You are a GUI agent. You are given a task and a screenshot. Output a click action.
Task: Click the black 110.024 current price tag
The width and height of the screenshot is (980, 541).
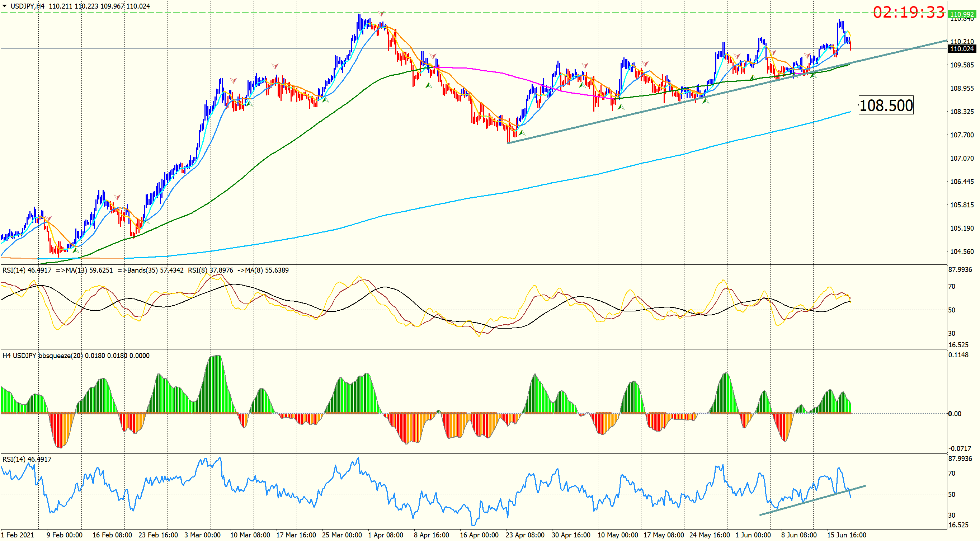961,49
